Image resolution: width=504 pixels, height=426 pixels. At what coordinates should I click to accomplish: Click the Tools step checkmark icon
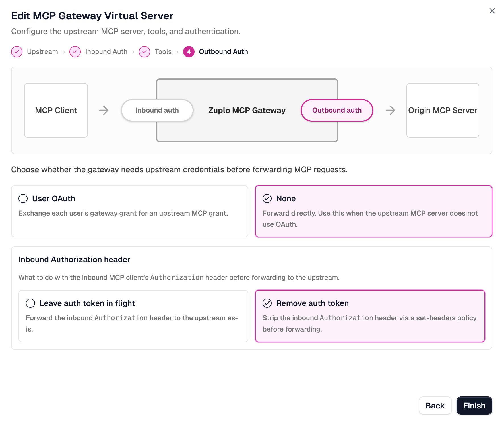pyautogui.click(x=144, y=52)
